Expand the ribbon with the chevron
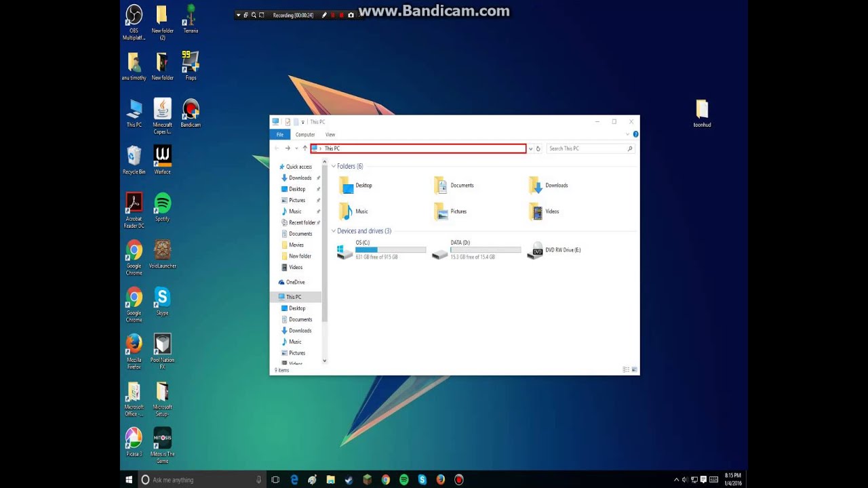Image resolution: width=868 pixels, height=488 pixels. point(628,134)
